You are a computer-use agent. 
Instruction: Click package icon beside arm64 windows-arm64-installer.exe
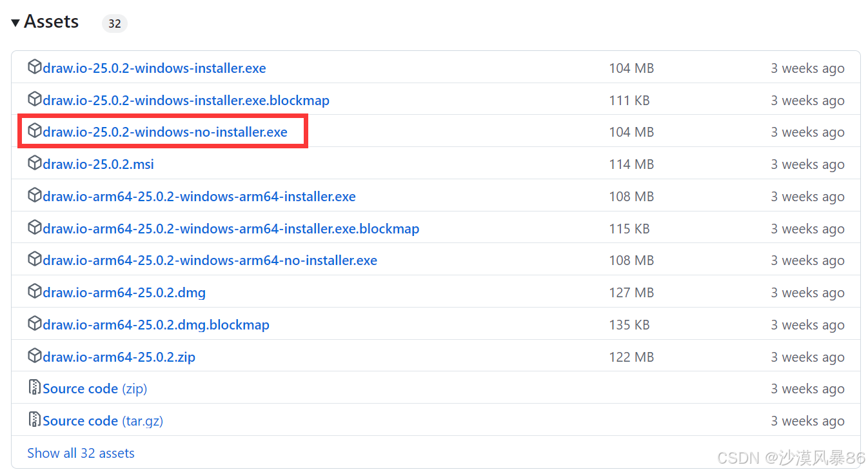[x=34, y=195]
